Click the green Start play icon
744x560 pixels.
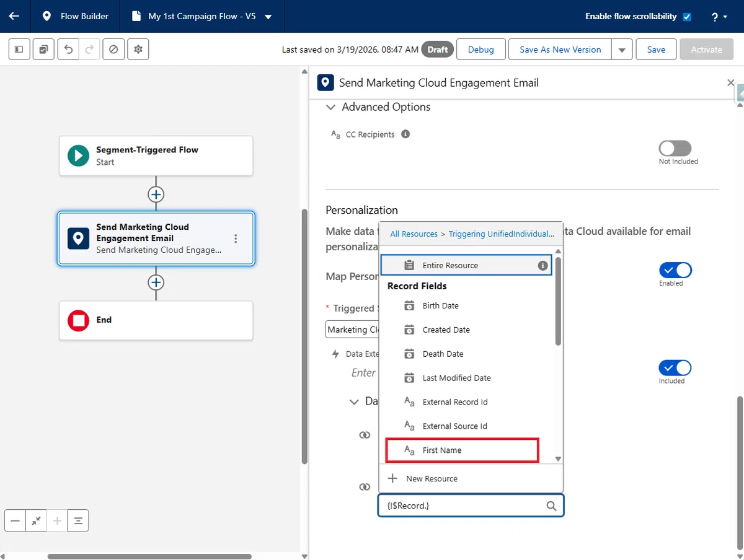click(x=78, y=155)
